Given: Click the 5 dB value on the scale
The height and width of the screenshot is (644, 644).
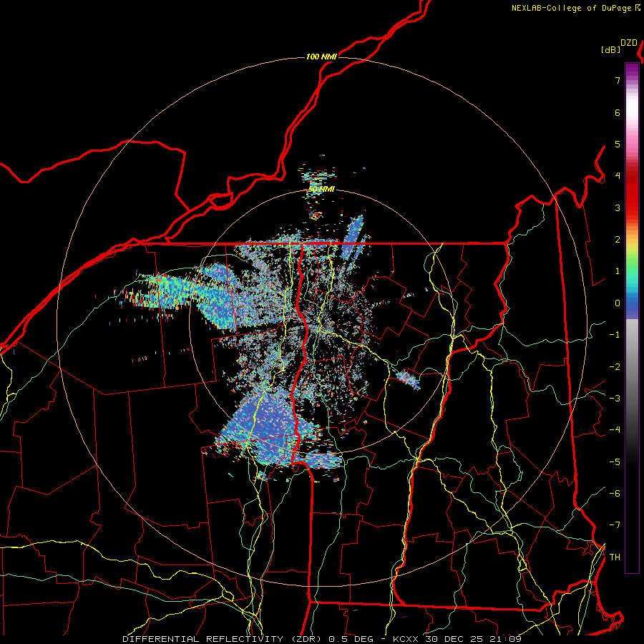Looking at the screenshot, I should [x=618, y=144].
